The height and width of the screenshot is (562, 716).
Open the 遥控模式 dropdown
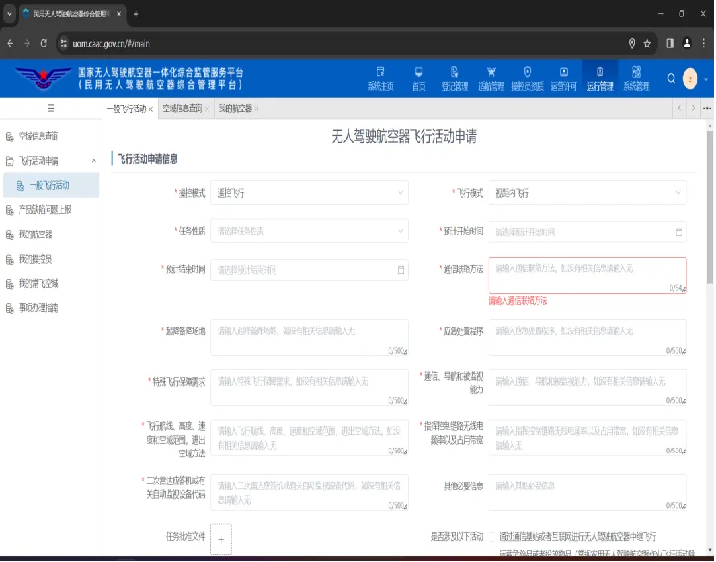pyautogui.click(x=309, y=193)
